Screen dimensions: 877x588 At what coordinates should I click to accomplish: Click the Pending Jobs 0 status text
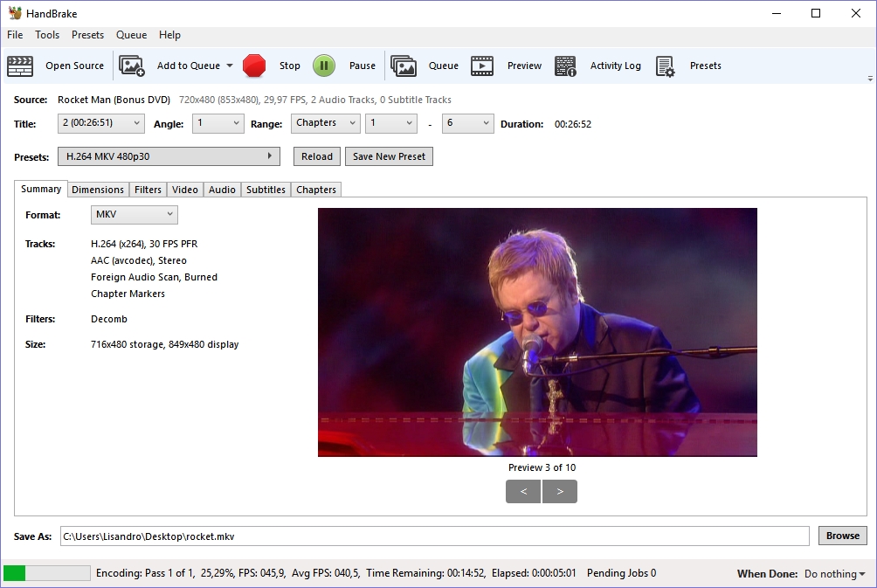[x=621, y=573]
